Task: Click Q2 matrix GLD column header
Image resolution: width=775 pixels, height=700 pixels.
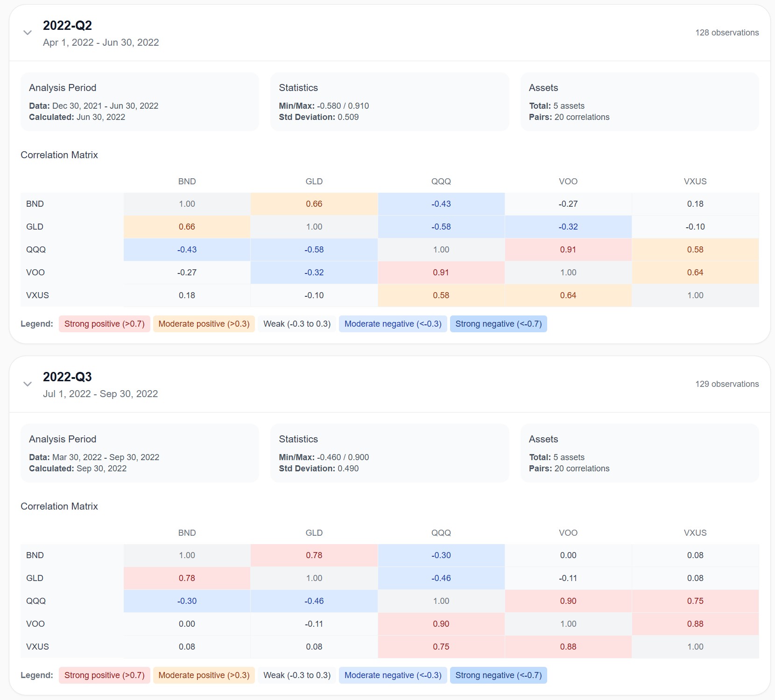Action: (x=314, y=182)
